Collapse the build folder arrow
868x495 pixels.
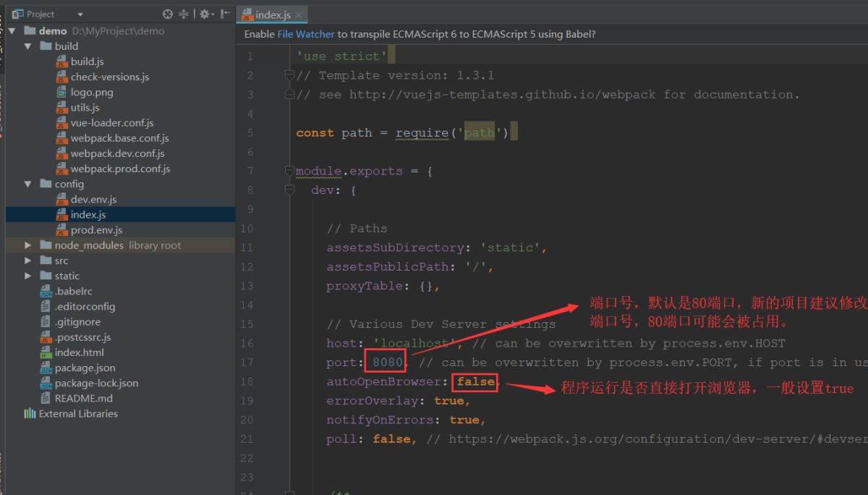pyautogui.click(x=28, y=46)
